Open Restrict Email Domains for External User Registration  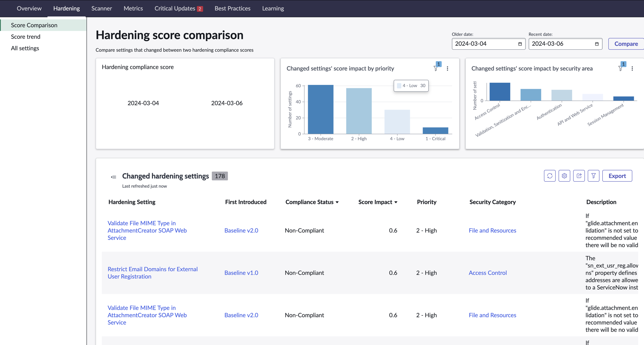point(153,273)
